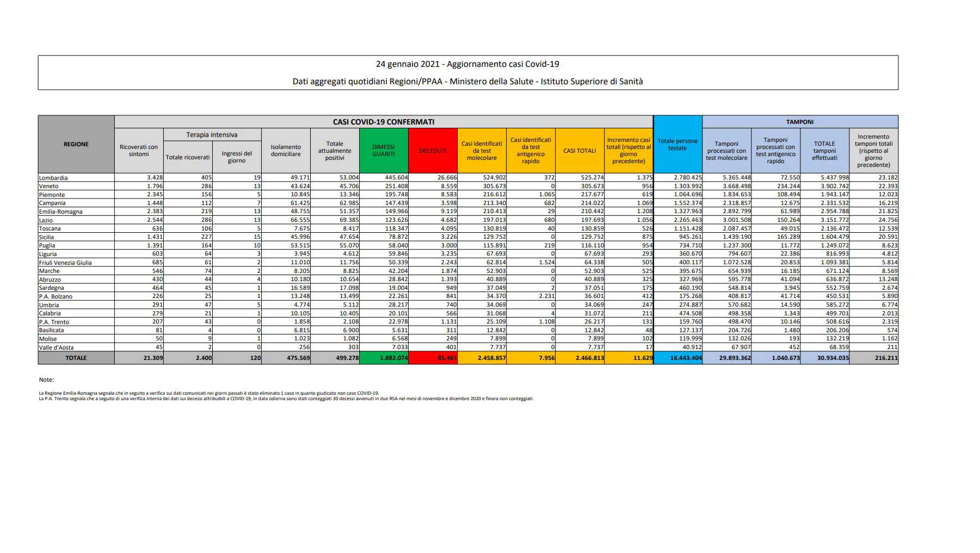Screen dimensions: 980x553
Task: Click the CASI COVID-19 CONFERMATI heading
Action: 384,122
